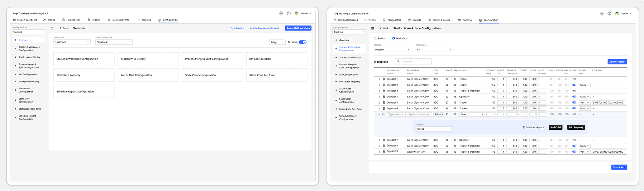The width and height of the screenshot is (644, 191).
Task: Click the trash icon for Delete Workplace
Action: (524, 127)
